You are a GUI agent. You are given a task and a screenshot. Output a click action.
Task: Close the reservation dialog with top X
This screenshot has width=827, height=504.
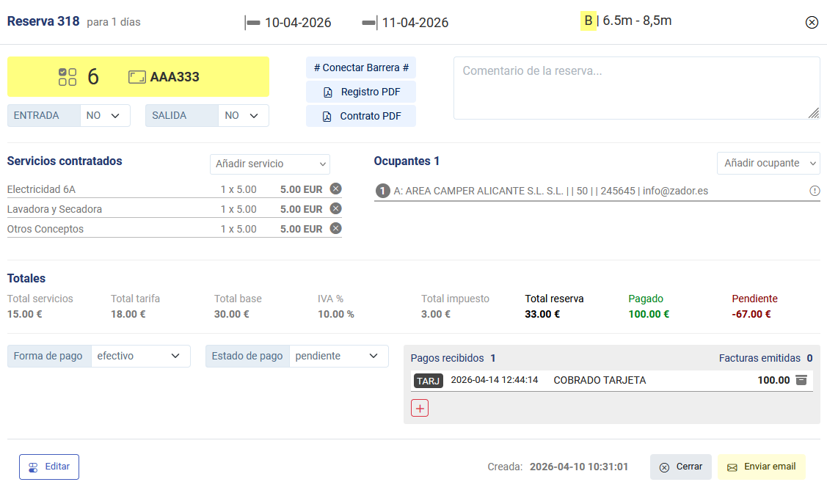[812, 22]
